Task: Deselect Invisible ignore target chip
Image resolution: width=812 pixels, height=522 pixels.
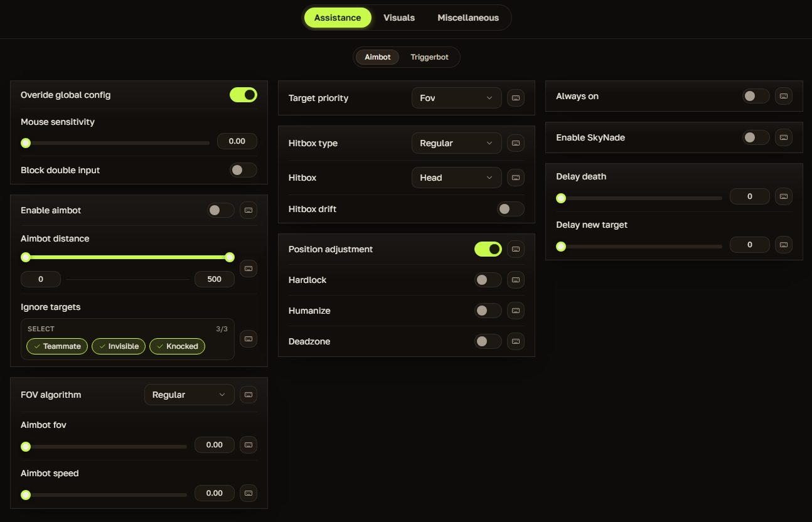Action: [x=119, y=346]
